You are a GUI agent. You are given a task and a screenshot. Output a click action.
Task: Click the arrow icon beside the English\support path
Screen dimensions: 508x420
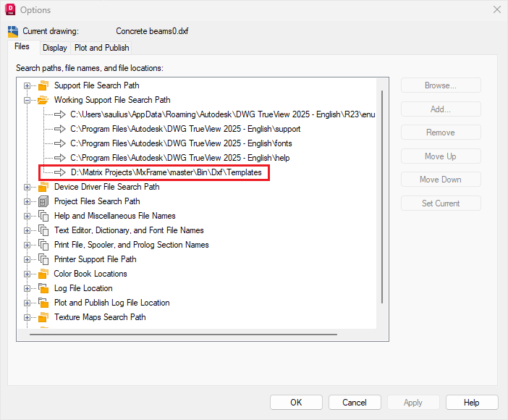[60, 129]
